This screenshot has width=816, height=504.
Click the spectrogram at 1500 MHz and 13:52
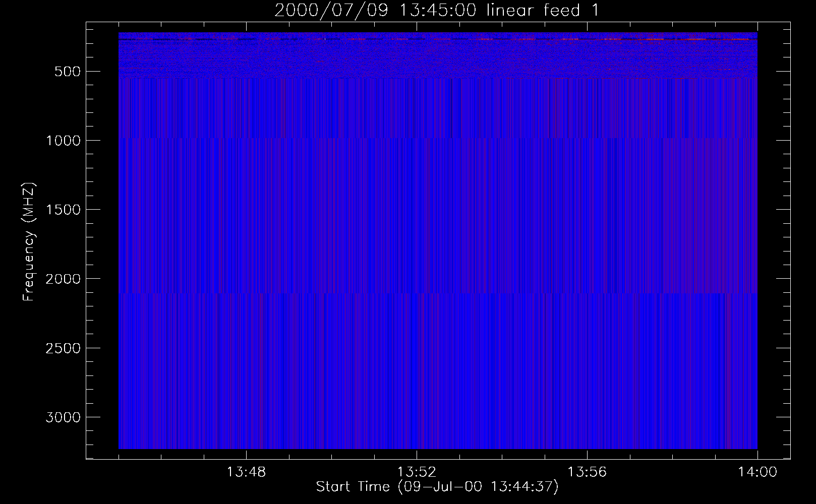click(417, 209)
